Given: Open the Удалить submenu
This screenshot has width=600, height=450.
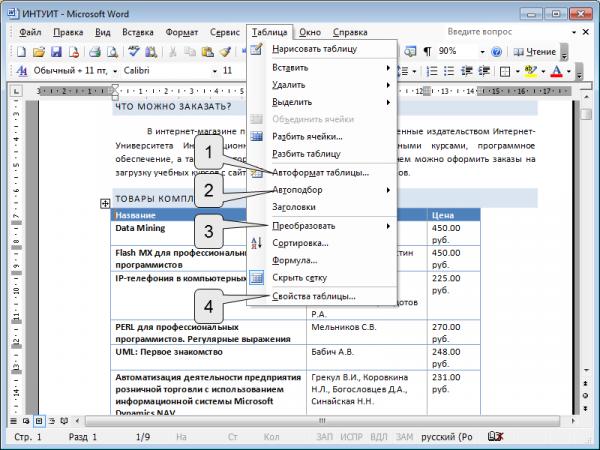Looking at the screenshot, I should click(321, 85).
